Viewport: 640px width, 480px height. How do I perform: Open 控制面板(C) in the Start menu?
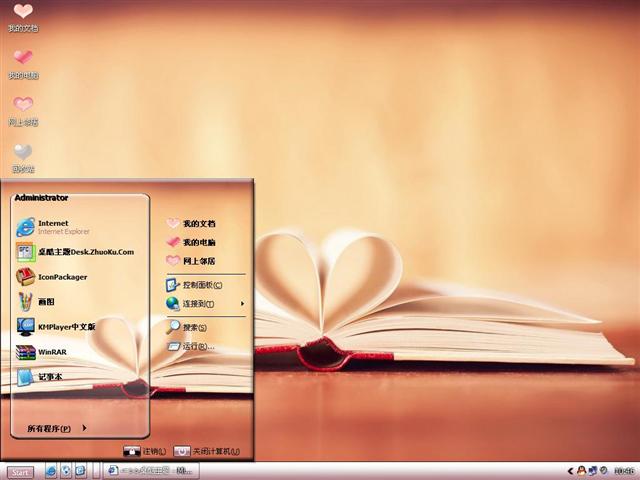click(194, 284)
